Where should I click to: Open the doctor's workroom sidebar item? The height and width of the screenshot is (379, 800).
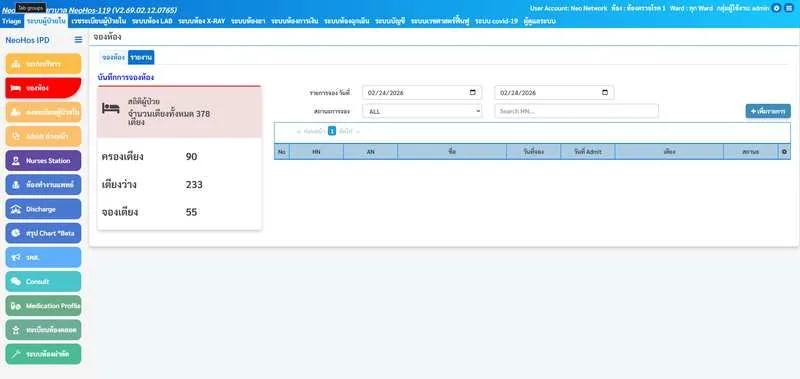coord(43,185)
